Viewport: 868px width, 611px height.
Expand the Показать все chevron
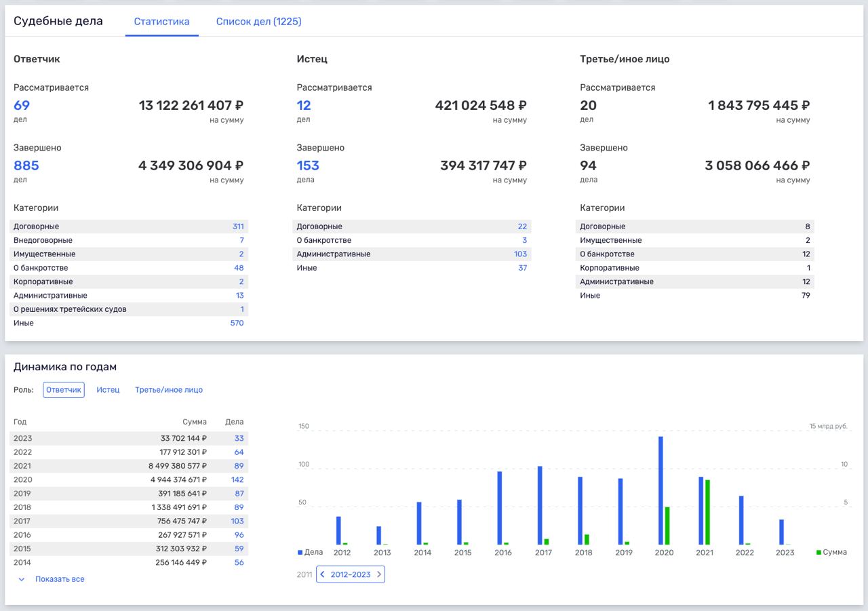pos(22,580)
